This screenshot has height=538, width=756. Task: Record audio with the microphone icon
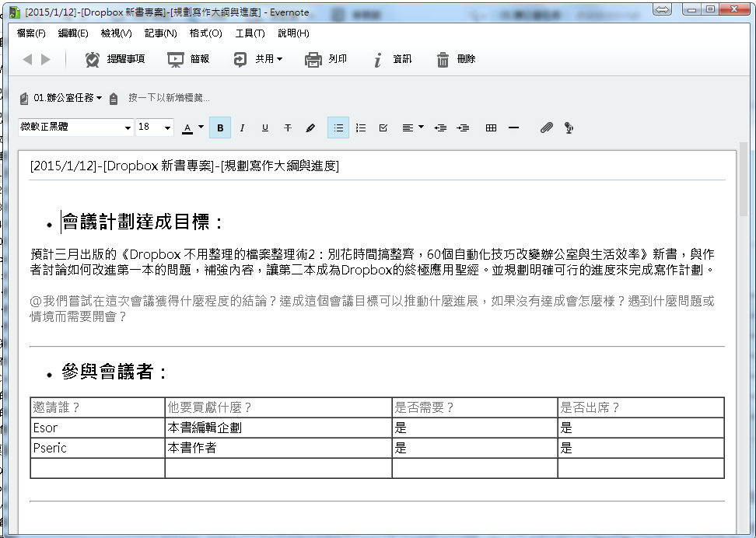pyautogui.click(x=569, y=127)
